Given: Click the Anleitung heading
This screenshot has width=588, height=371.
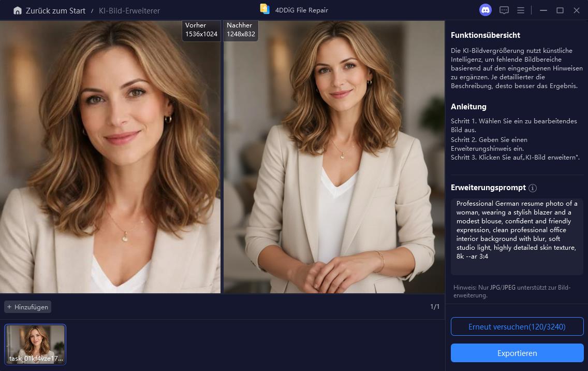Looking at the screenshot, I should [x=468, y=107].
